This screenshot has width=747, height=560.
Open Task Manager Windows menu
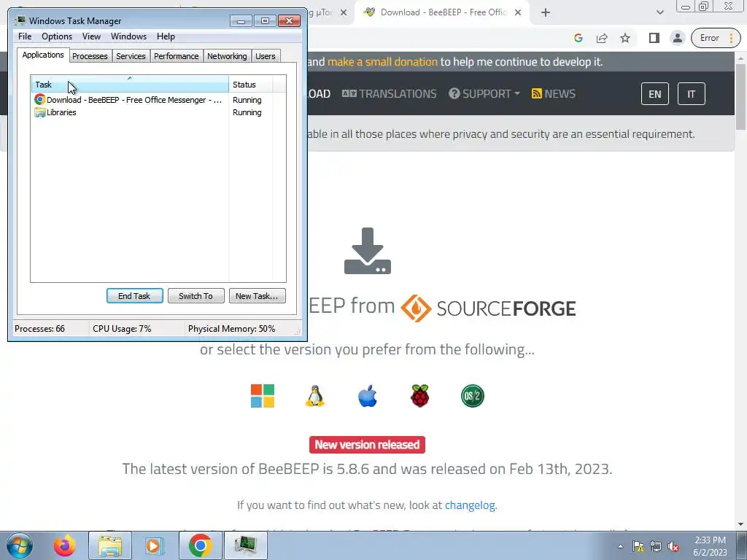128,36
